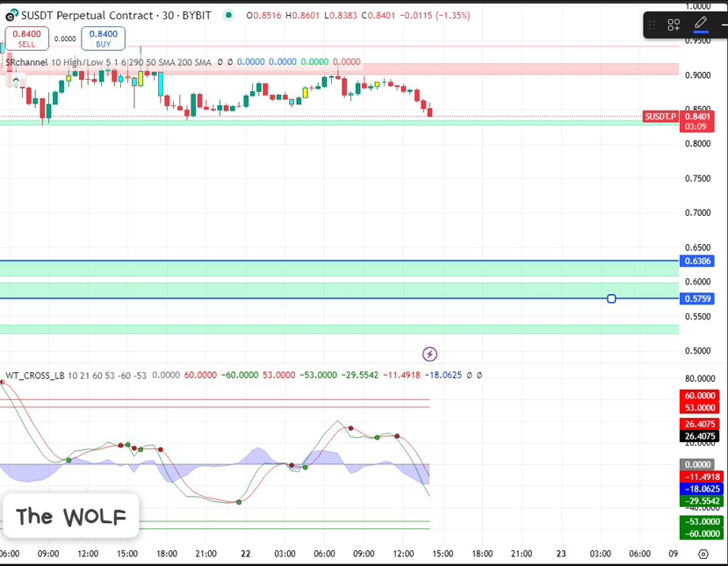Click the high value H0.8601

302,15
